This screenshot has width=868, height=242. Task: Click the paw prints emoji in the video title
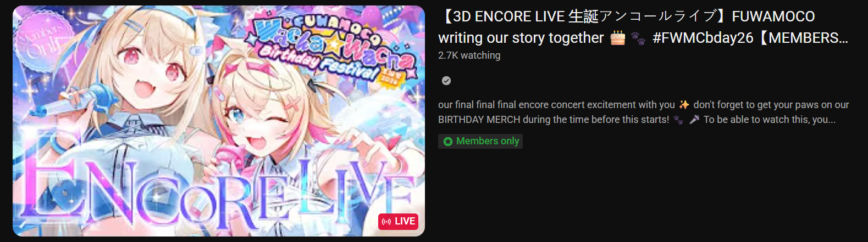pyautogui.click(x=638, y=38)
